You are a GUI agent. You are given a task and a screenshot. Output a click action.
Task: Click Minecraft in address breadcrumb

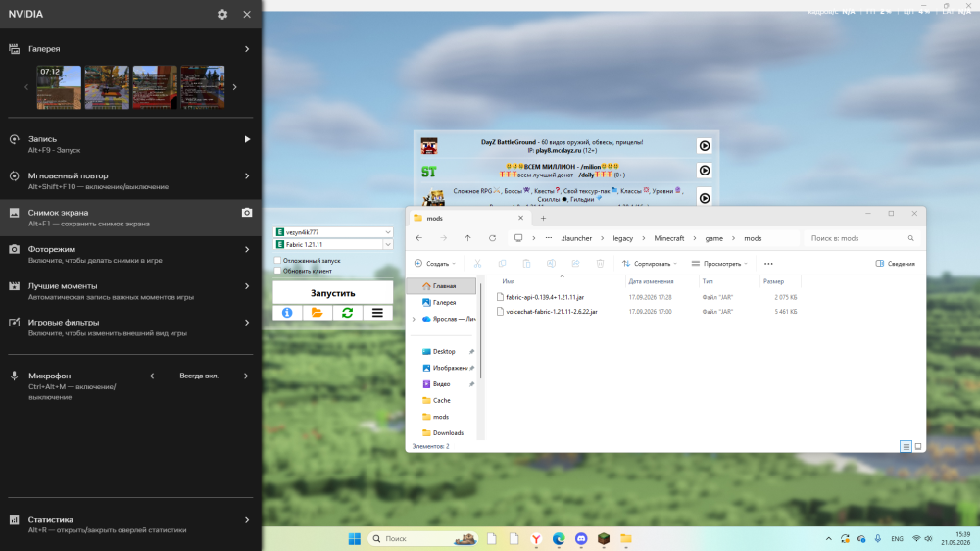[x=668, y=238]
